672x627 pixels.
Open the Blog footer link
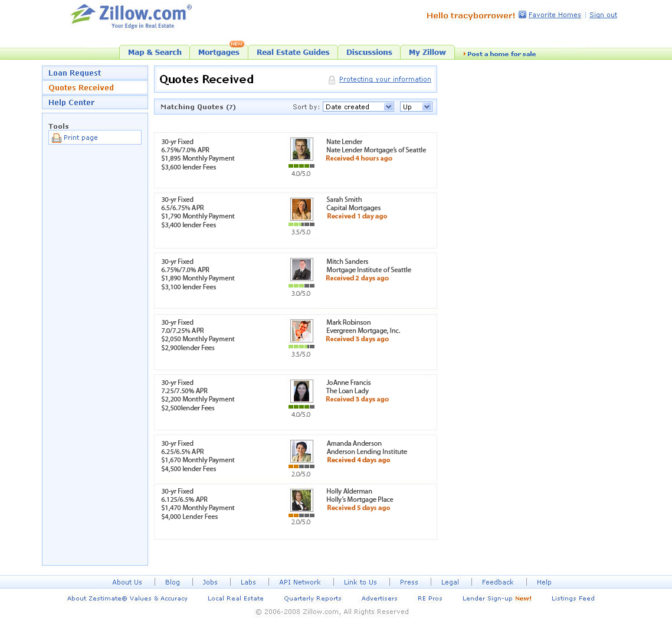pyautogui.click(x=172, y=582)
